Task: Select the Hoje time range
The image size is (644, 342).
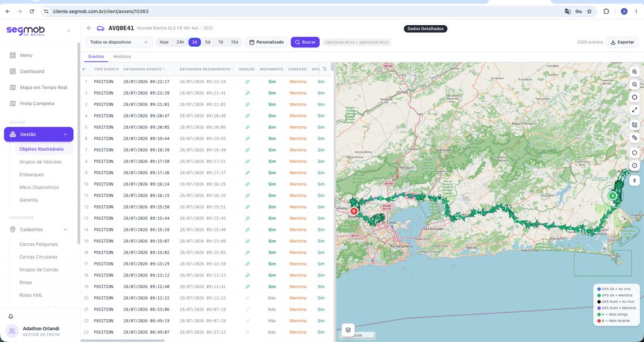Action: [164, 42]
